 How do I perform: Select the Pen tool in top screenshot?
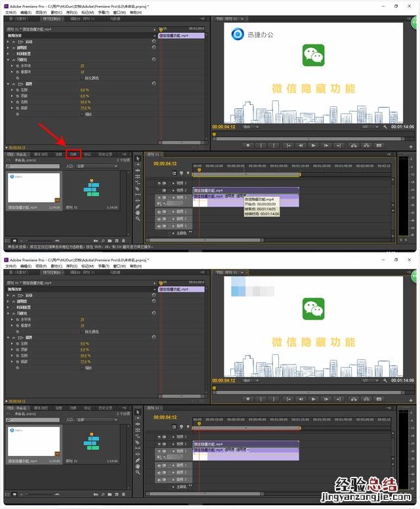click(138, 207)
